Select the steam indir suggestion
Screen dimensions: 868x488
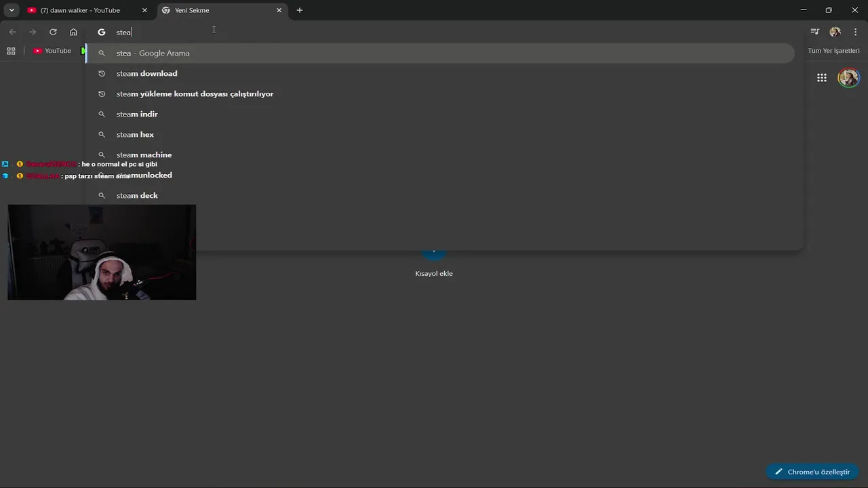441,114
